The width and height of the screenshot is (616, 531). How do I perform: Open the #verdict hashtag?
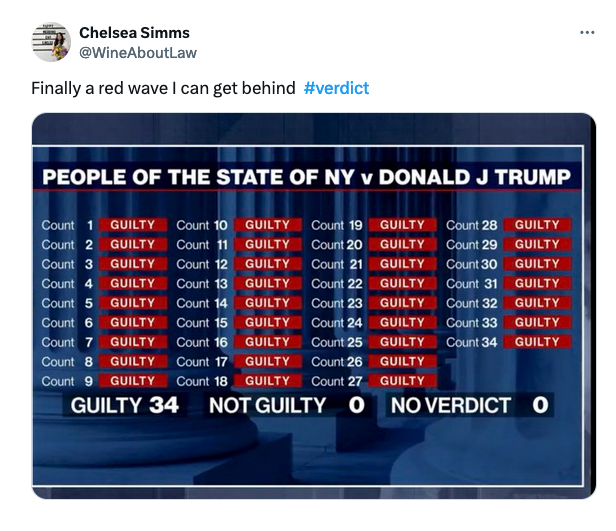(336, 88)
